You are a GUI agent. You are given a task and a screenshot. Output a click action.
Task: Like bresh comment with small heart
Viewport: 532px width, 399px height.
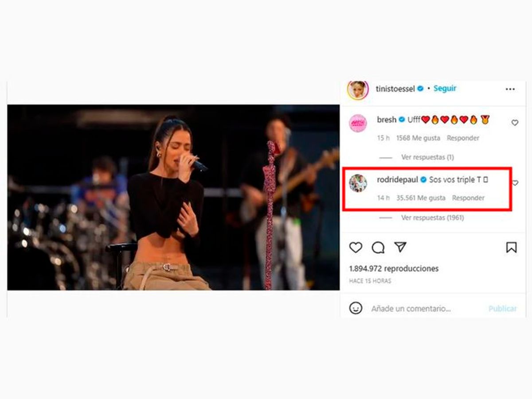[x=515, y=123]
